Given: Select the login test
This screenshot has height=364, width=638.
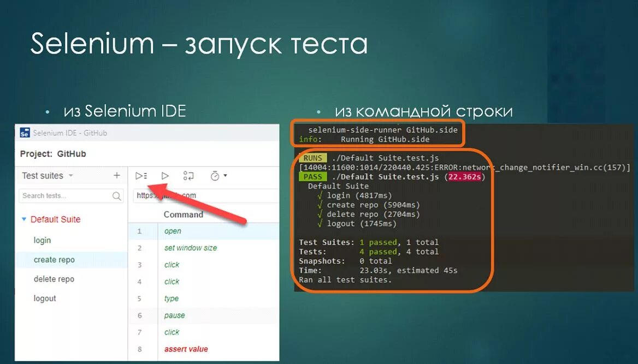Looking at the screenshot, I should (42, 240).
